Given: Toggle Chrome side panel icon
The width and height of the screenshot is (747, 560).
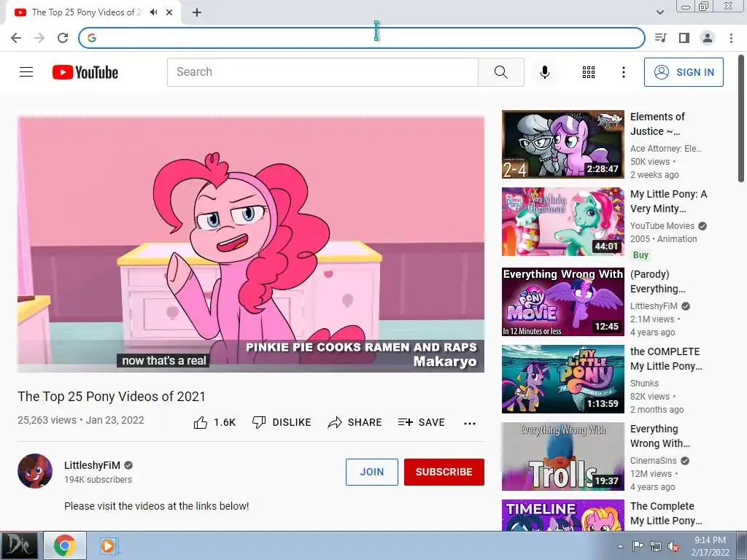Looking at the screenshot, I should coord(684,38).
